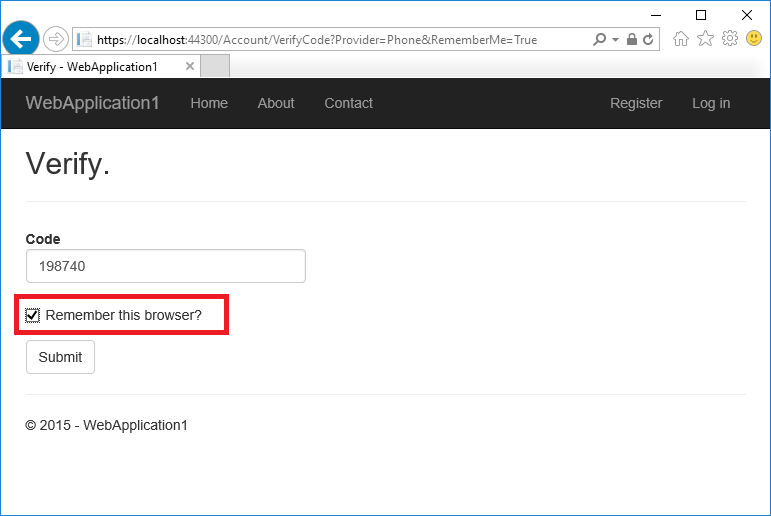Uncheck the Remember this browser checkbox
The width and height of the screenshot is (771, 516).
[32, 315]
